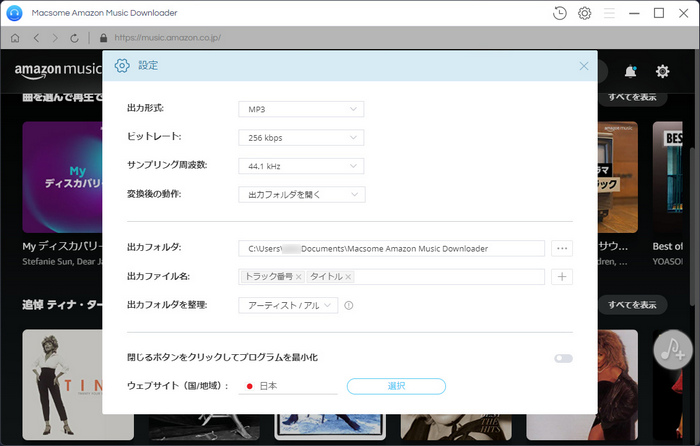Add a filename tag with plus button
Image resolution: width=700 pixels, height=446 pixels.
click(562, 277)
